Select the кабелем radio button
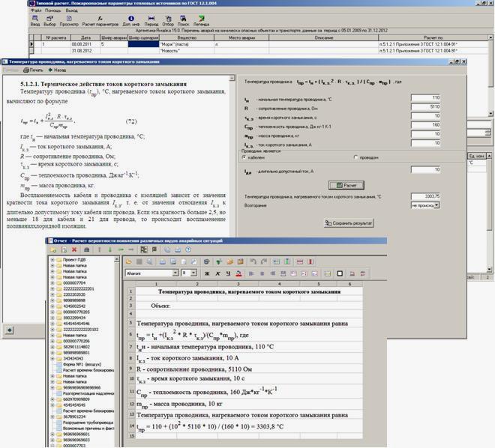The height and width of the screenshot is (448, 495). (x=244, y=157)
